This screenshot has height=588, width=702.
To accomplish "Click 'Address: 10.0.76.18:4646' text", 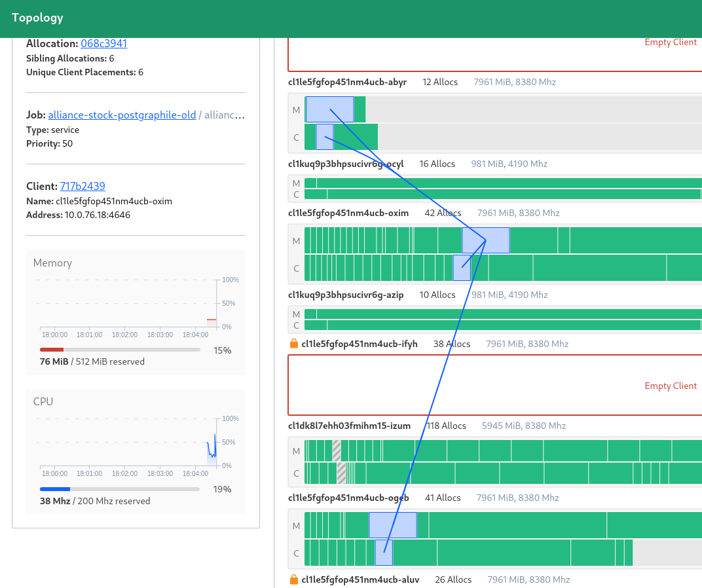I will tap(79, 215).
